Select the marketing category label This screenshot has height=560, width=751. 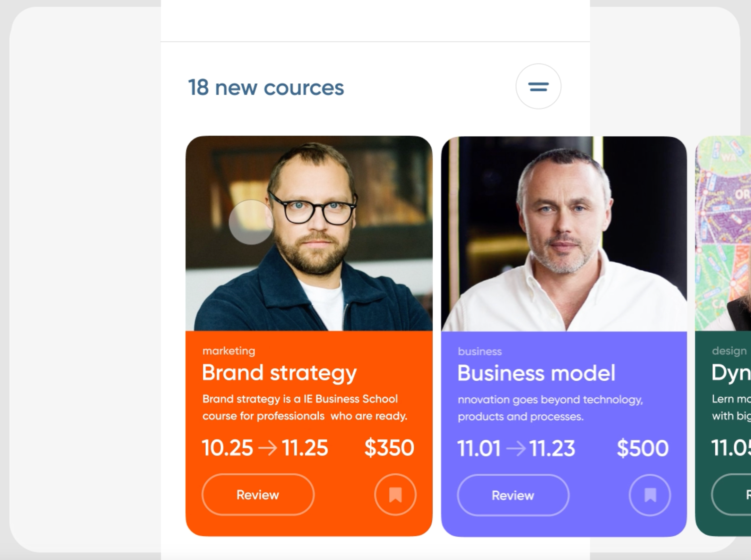229,351
